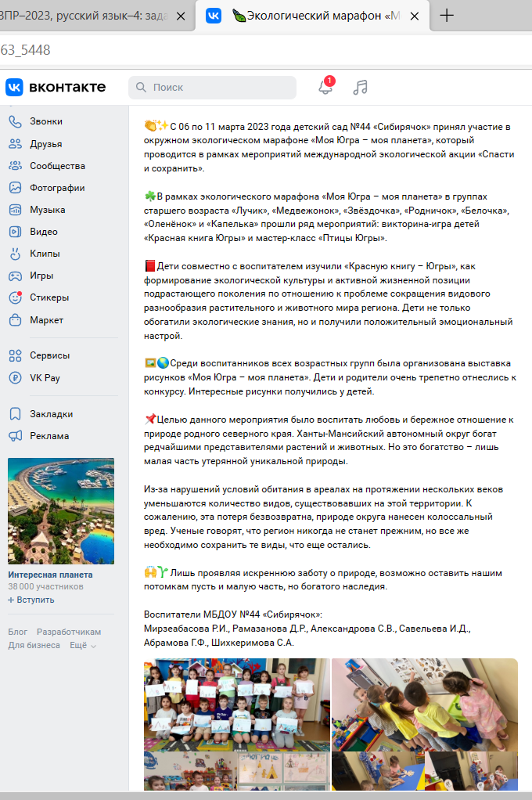The height and width of the screenshot is (800, 532).
Task: Go to Музыка menu label
Action: tap(48, 210)
